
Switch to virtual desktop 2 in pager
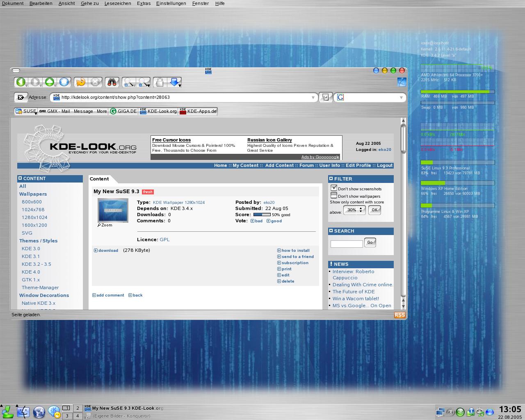[x=78, y=408]
